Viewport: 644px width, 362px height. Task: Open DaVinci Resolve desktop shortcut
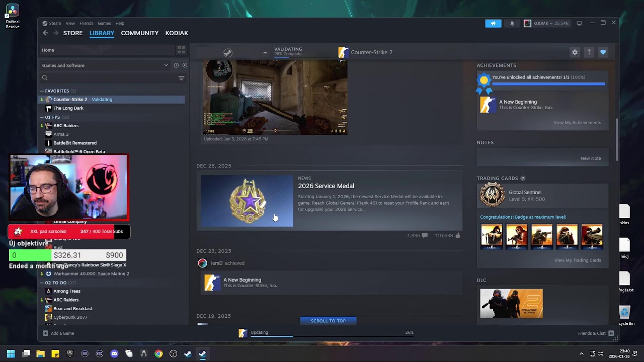tap(13, 17)
